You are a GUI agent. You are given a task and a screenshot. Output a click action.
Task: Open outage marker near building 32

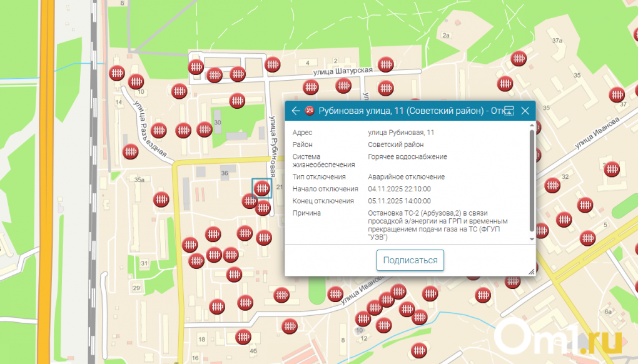click(552, 185)
